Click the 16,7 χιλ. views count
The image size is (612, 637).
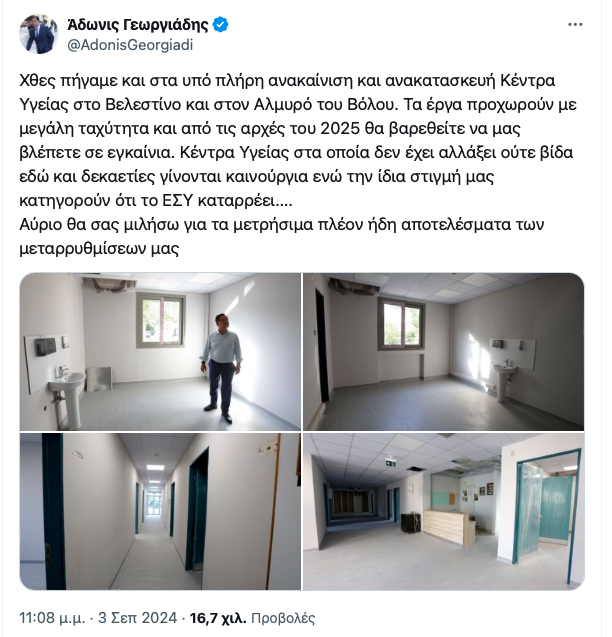[x=218, y=618]
